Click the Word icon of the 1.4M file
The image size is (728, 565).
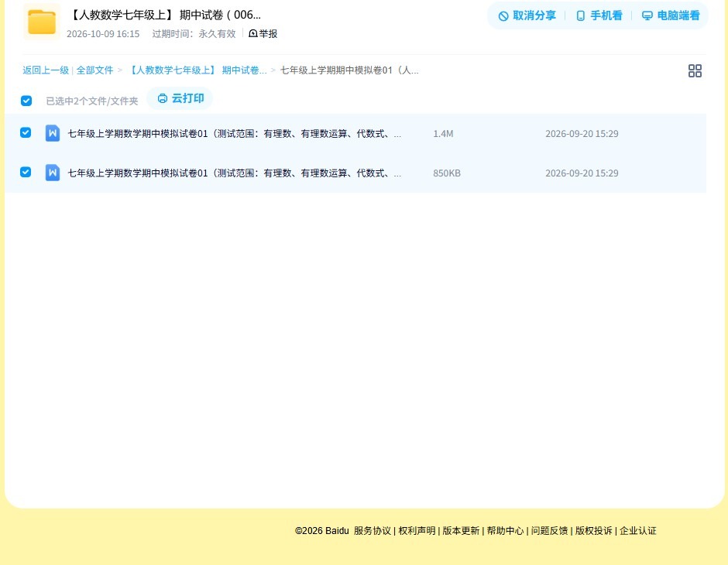[x=53, y=134]
